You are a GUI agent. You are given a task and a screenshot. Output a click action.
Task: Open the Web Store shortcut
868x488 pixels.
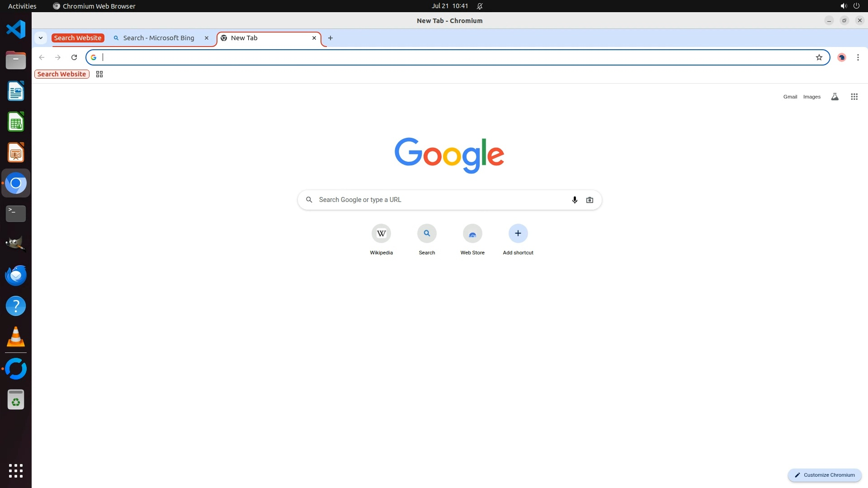(x=472, y=234)
